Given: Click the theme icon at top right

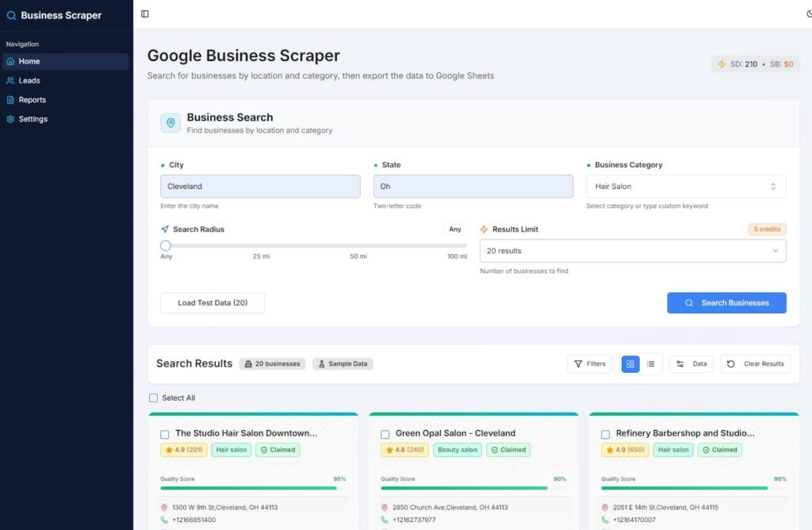Looking at the screenshot, I should pos(808,13).
